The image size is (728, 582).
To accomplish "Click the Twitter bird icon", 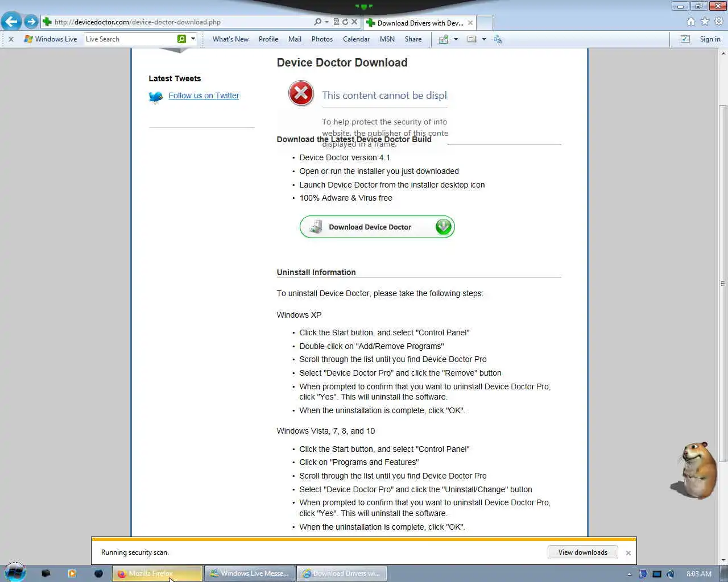I will pos(156,97).
